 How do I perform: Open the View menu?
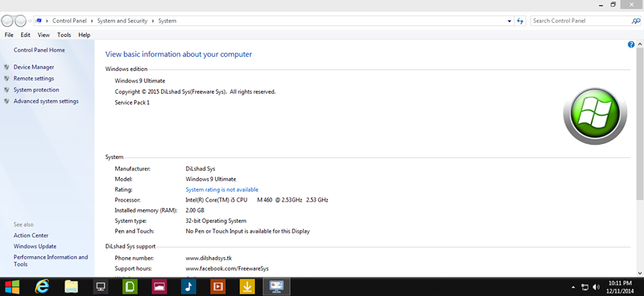click(43, 35)
